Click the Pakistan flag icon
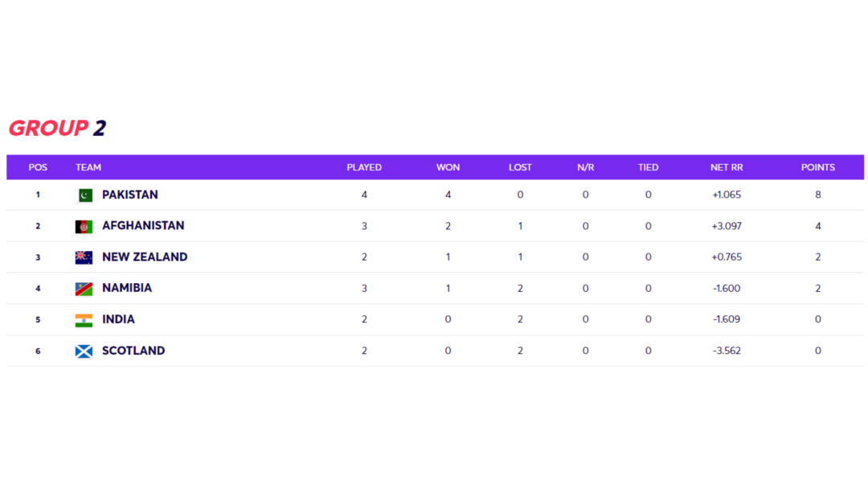 (84, 195)
